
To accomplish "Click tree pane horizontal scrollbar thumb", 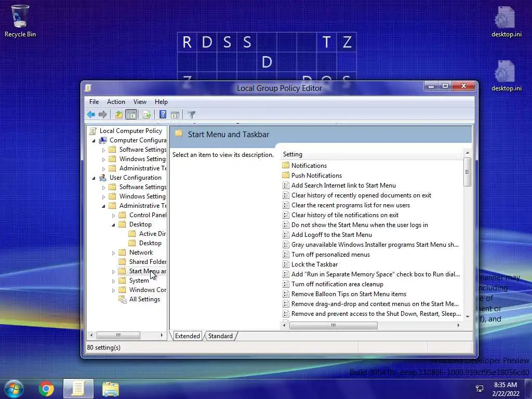I will [118, 335].
